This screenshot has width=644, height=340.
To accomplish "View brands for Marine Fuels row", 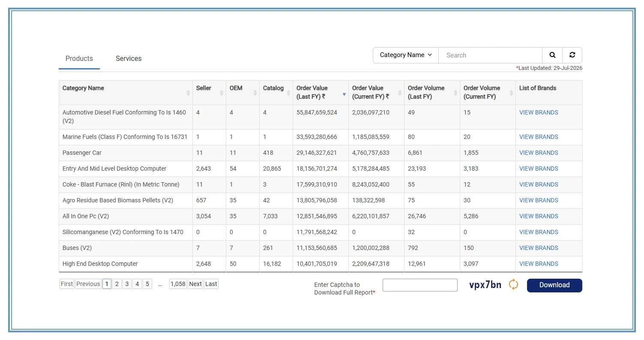I will [x=539, y=137].
